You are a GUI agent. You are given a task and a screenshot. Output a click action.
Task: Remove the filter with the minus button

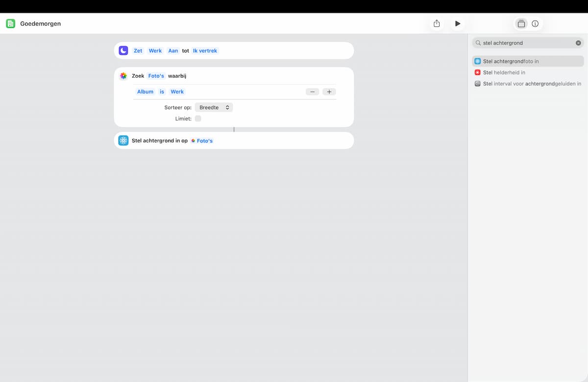(312, 92)
